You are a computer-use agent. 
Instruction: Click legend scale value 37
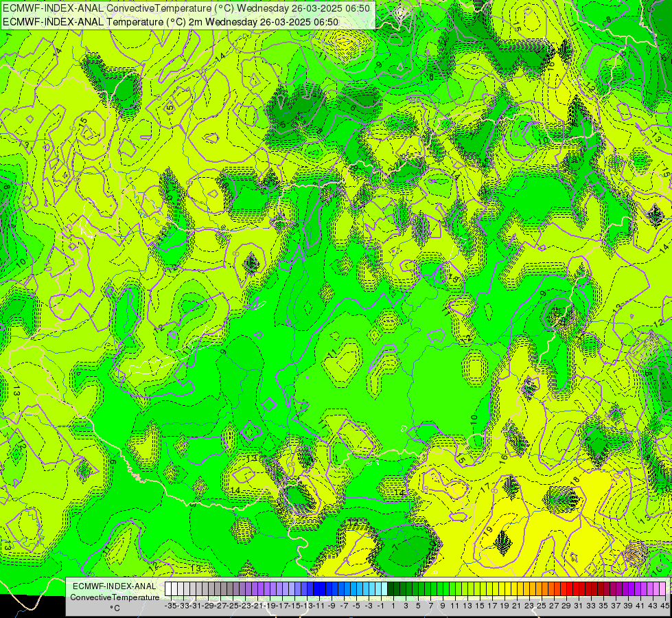click(616, 606)
